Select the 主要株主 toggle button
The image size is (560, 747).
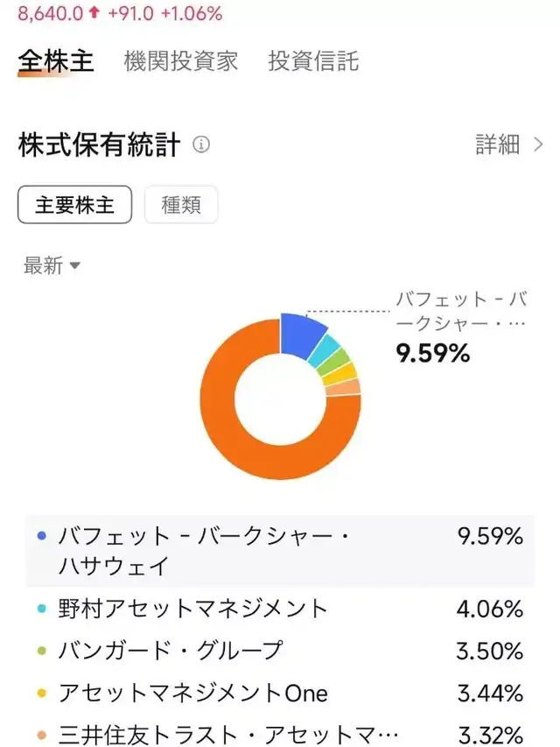point(74,205)
